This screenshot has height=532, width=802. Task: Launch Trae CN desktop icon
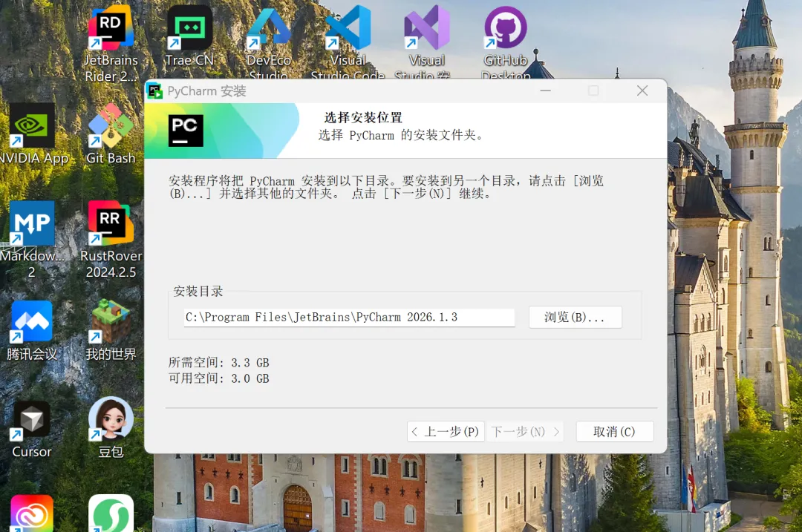coord(189,36)
